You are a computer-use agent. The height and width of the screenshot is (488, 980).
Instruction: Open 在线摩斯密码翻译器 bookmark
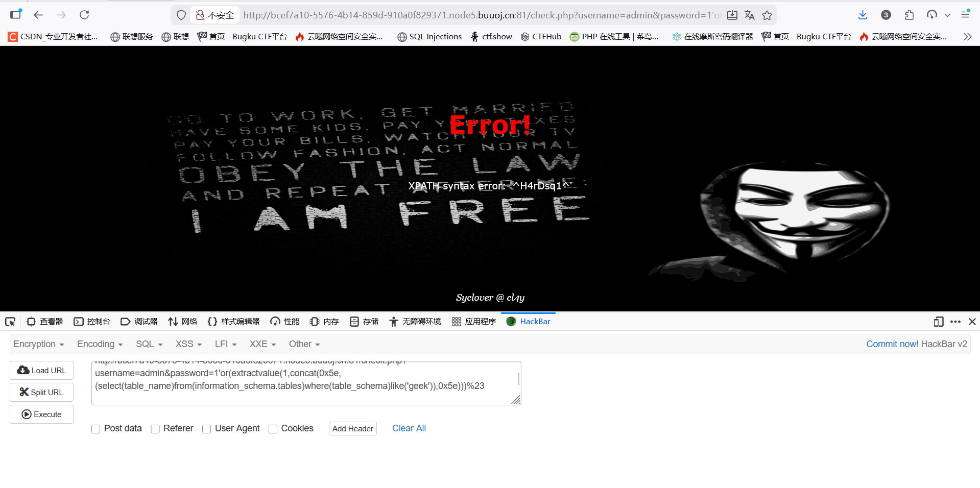(x=712, y=37)
